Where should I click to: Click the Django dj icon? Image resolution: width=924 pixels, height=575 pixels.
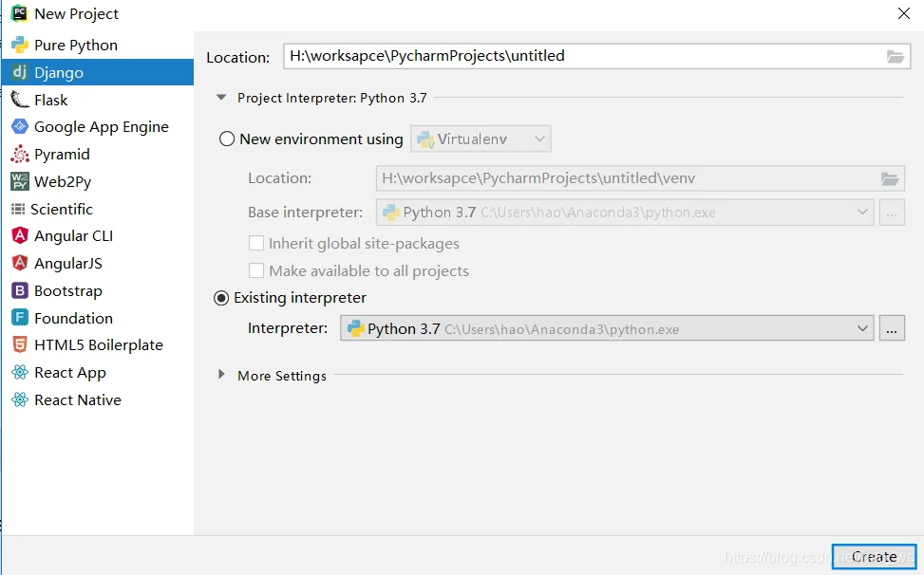click(x=19, y=72)
